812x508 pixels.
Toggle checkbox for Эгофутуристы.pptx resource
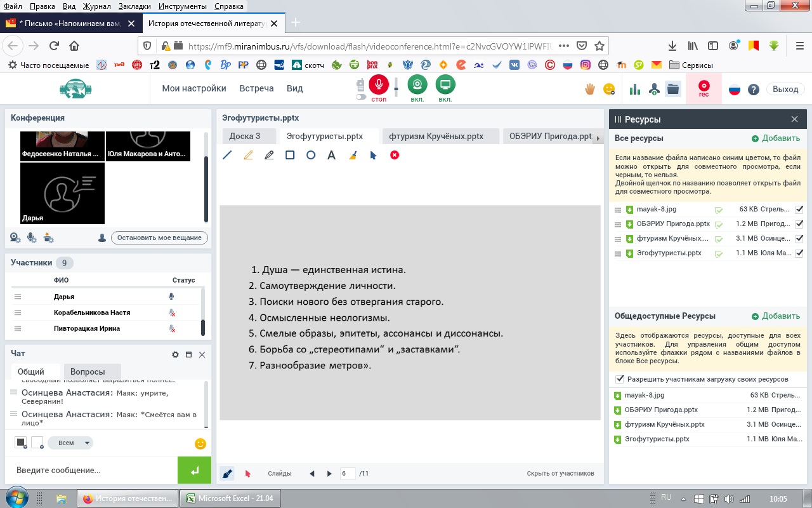click(799, 253)
